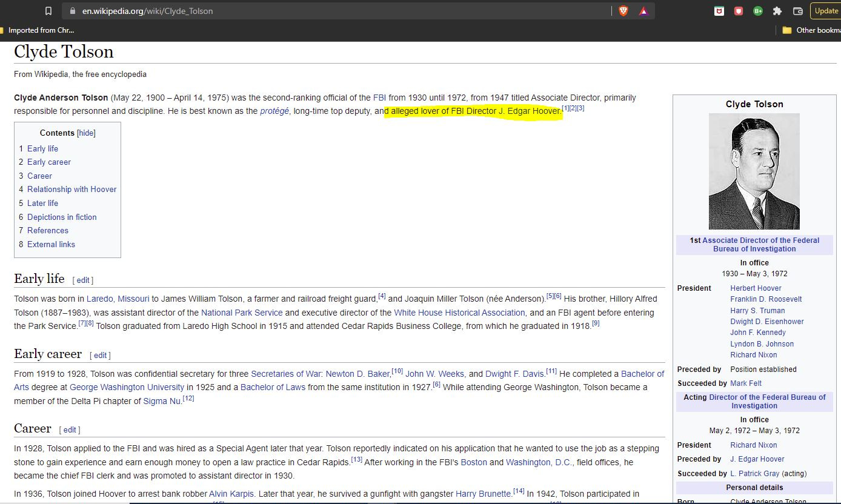Open the FBI link in intro
The height and width of the screenshot is (504, 841).
pos(380,98)
